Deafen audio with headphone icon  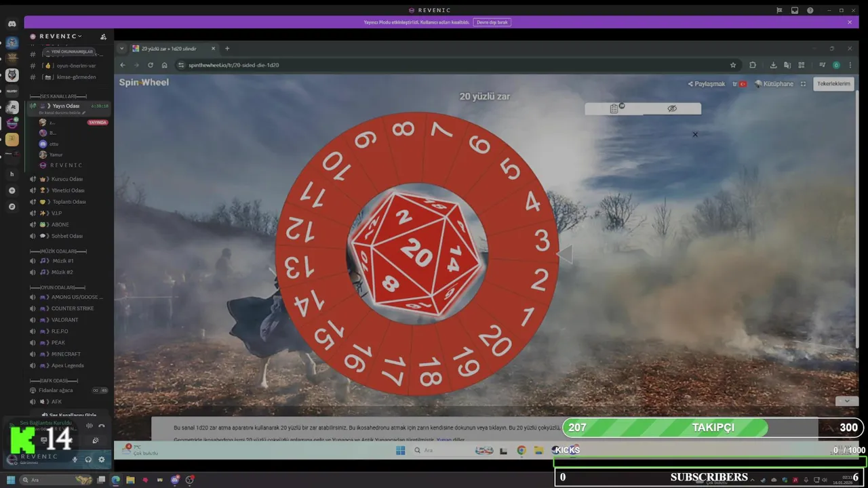coord(88,459)
